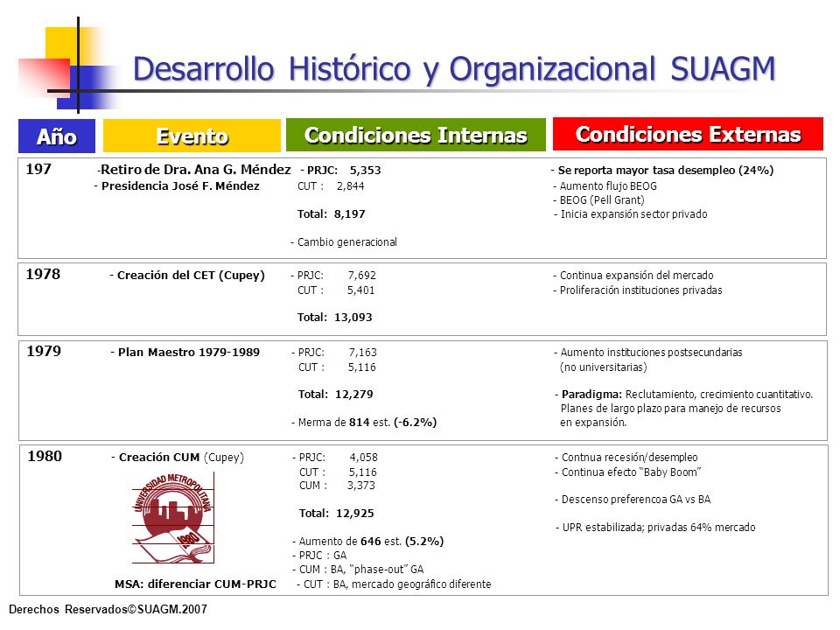840x630 pixels.
Task: Click Derechos Reservados©SUAGM.2007 footer
Action: click(108, 609)
